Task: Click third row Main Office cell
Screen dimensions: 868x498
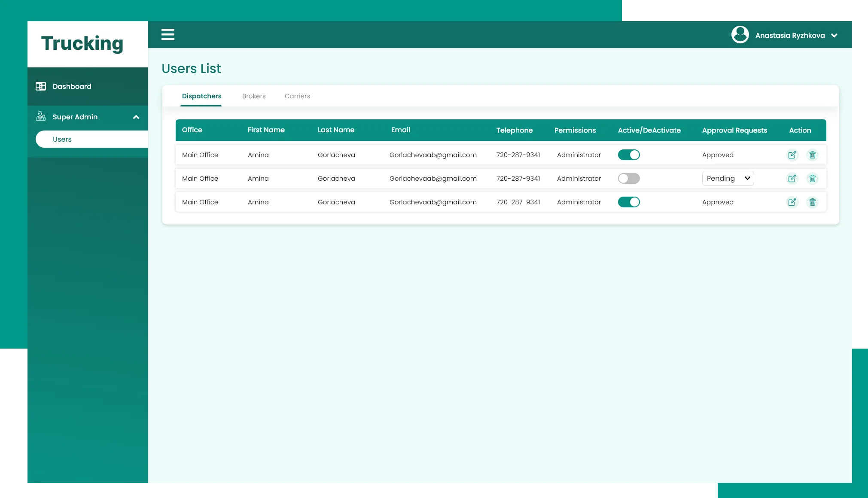Action: (200, 202)
